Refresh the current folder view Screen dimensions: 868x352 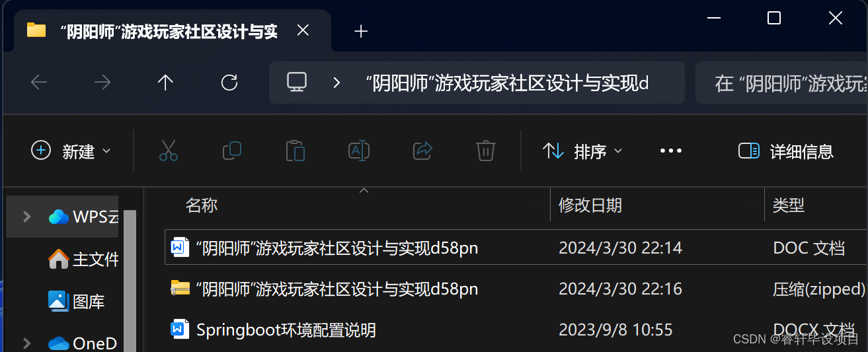[229, 83]
